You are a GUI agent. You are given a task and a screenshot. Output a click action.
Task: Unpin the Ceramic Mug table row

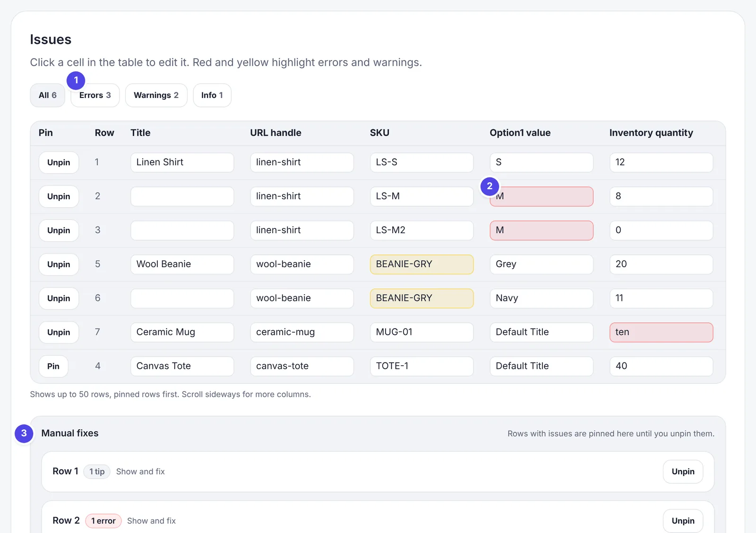pyautogui.click(x=59, y=332)
